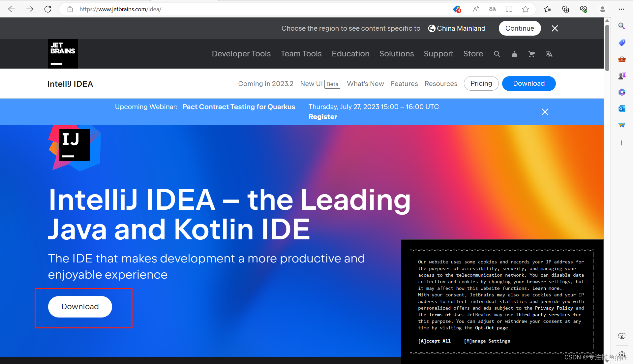Click the translate icon in address bar
The width and height of the screenshot is (633, 364).
point(492,9)
